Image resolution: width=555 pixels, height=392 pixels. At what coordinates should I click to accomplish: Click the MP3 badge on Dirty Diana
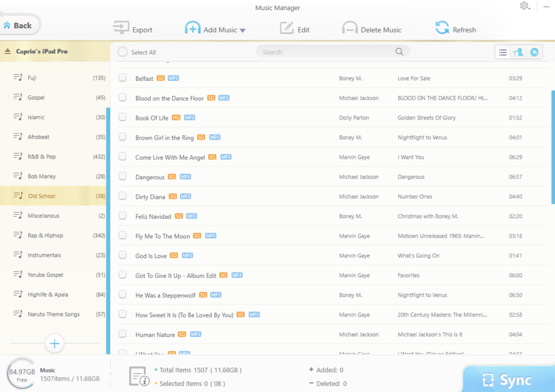click(185, 196)
